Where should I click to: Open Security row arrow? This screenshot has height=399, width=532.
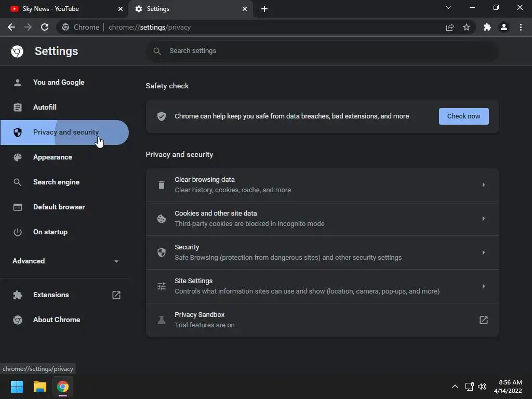484,252
